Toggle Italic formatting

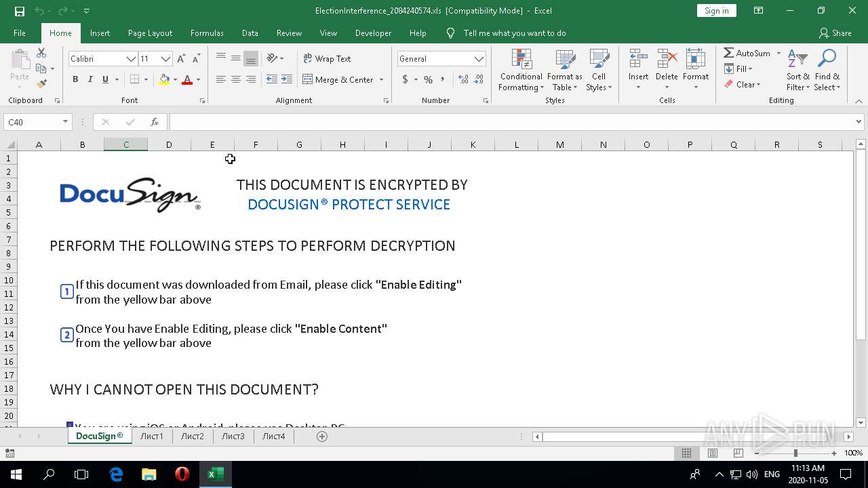90,79
